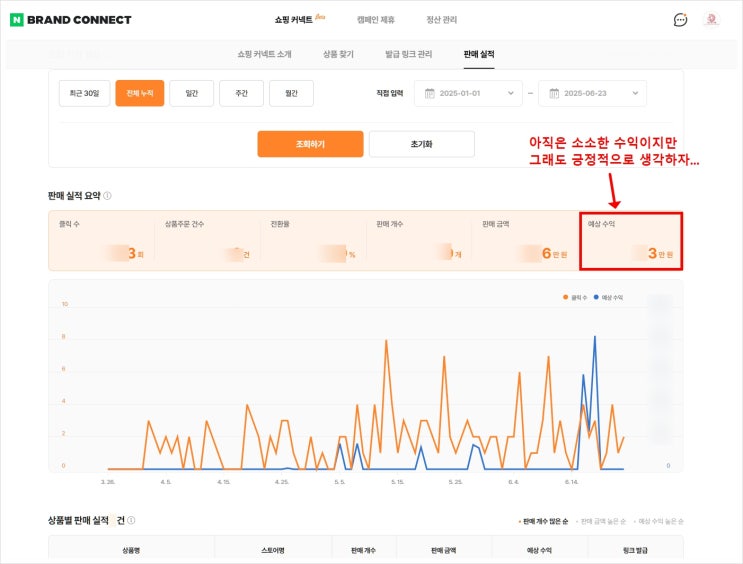Click the blue revenue peak on chart
Viewport: 743px width, 564px height.
click(x=595, y=337)
